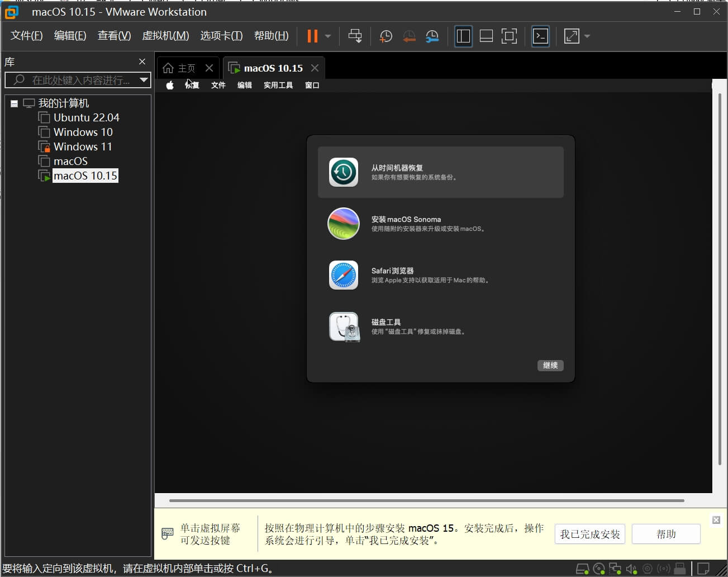Viewport: 728px width, 577px height.
Task: Open the Apple menu in the guest
Action: click(170, 85)
